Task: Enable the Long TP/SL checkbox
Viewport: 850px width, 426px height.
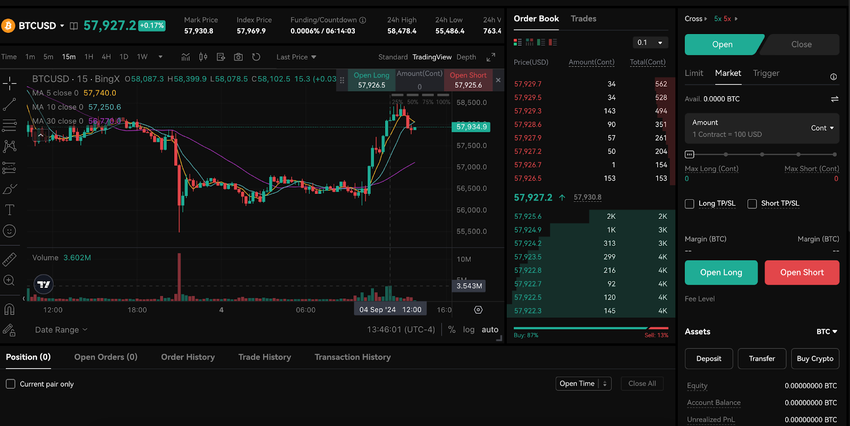Action: 690,204
